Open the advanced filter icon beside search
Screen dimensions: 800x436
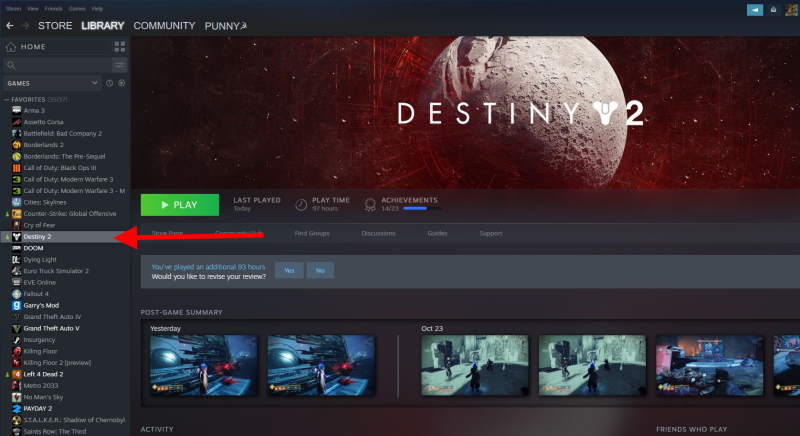point(120,65)
